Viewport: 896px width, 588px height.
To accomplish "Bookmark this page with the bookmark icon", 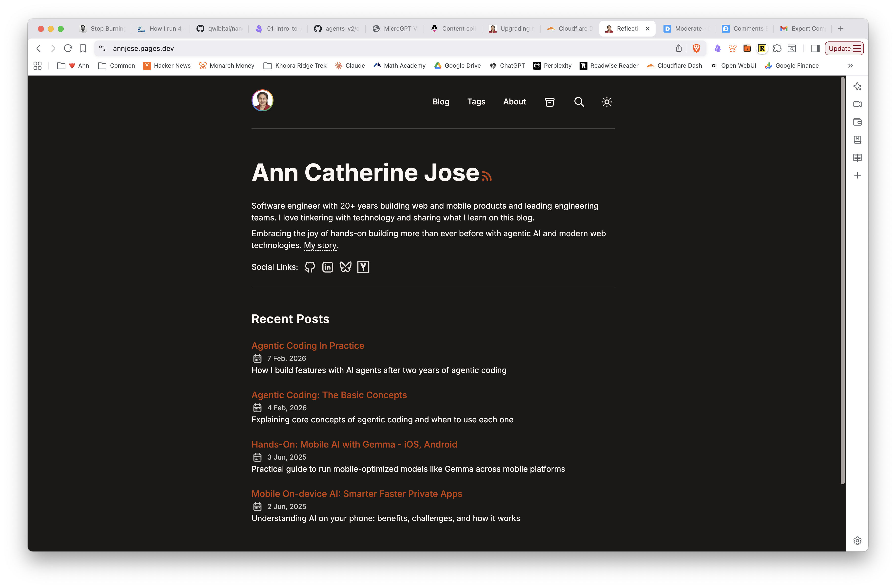I will [82, 48].
